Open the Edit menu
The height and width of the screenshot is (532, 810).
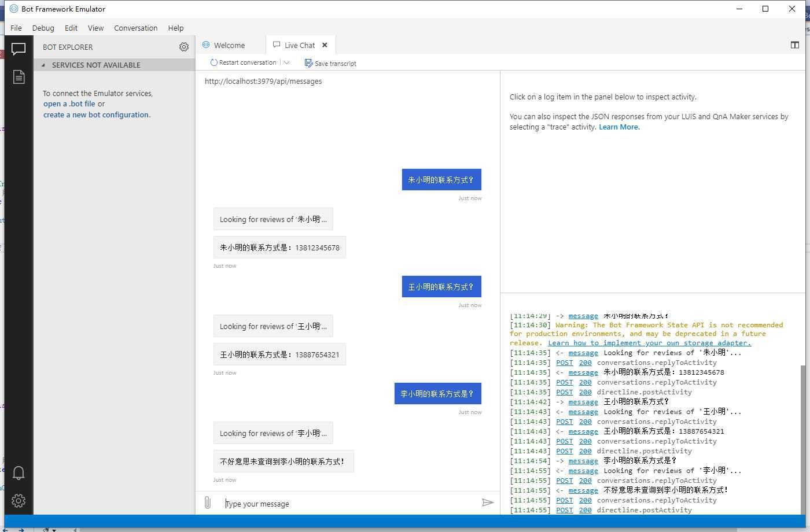pos(71,28)
